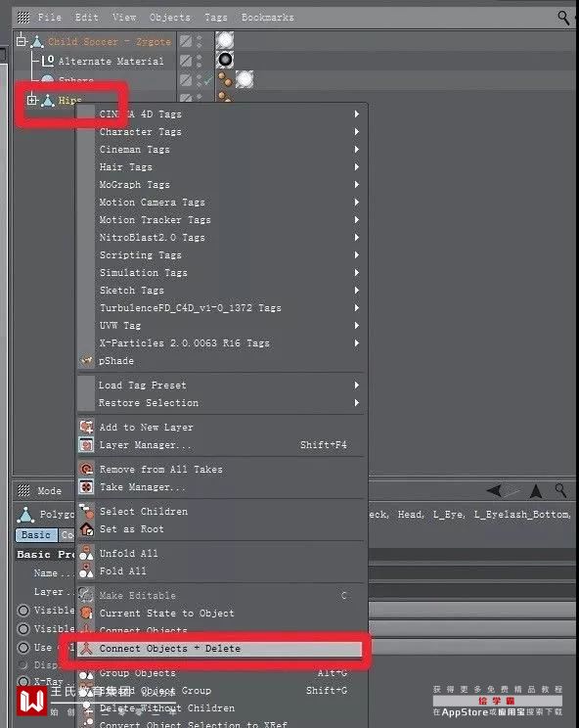Image resolution: width=579 pixels, height=728 pixels.
Task: Click the animation circle beside Use
Action: click(23, 647)
